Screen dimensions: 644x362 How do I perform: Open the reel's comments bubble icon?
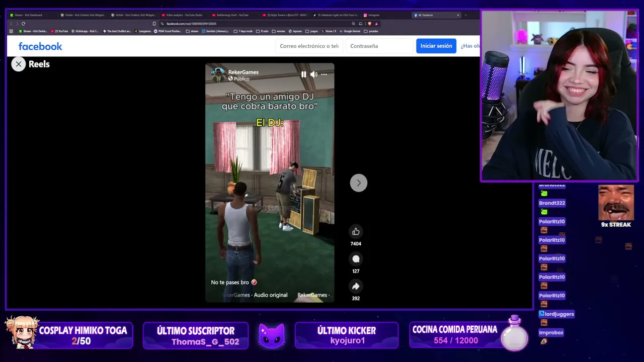tap(356, 259)
